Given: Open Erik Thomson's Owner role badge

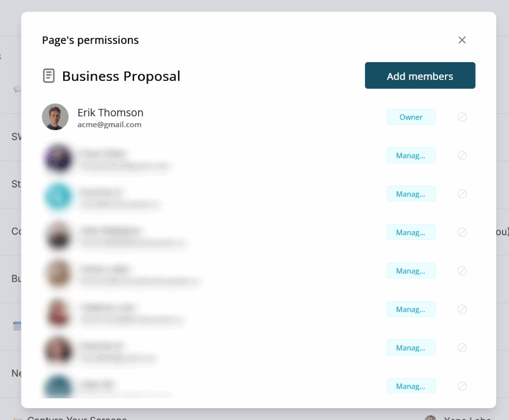Looking at the screenshot, I should [411, 117].
